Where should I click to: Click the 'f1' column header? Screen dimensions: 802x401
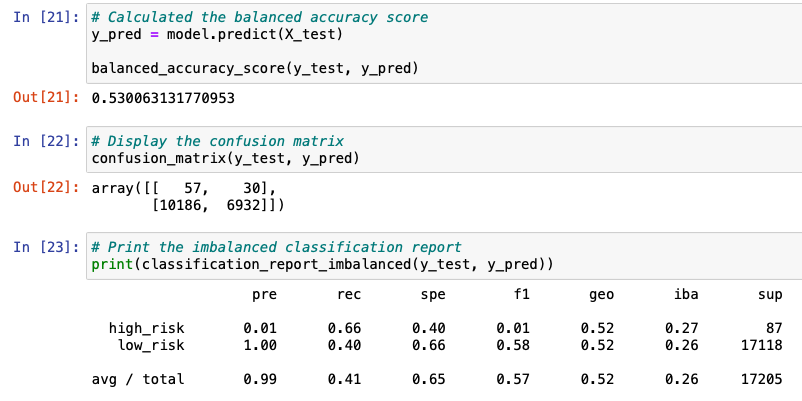coord(521,295)
